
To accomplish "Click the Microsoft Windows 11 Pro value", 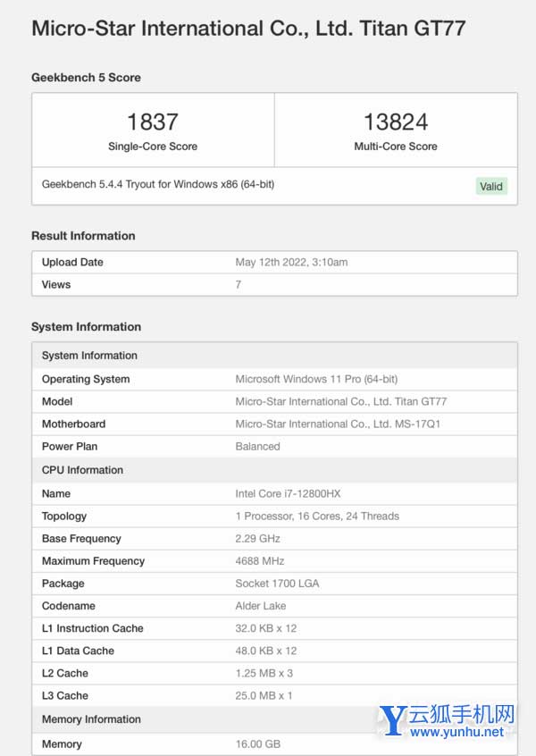I will (316, 379).
